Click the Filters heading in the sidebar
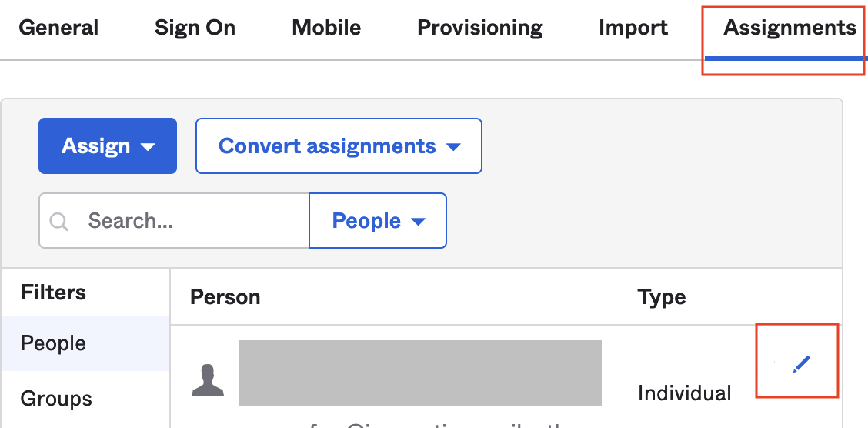 coord(53,293)
